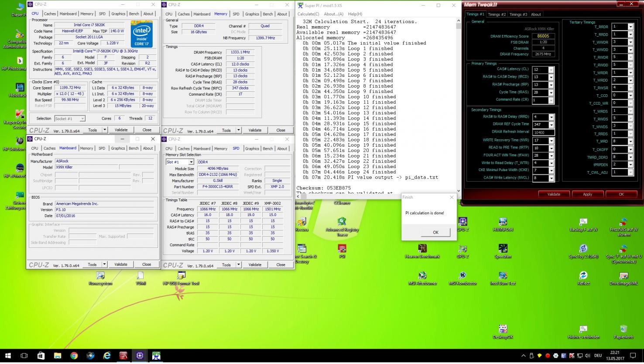Click Close in the CPU-Z CPU window
The image size is (644, 364).
click(x=147, y=130)
